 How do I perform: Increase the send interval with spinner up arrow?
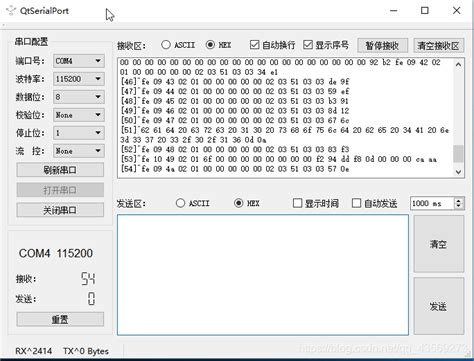[459, 201]
